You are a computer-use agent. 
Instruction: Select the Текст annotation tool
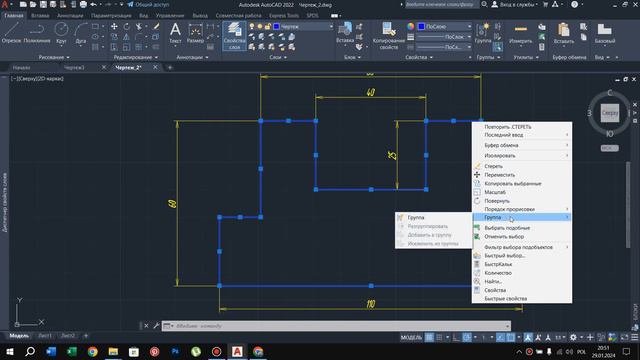[x=175, y=33]
